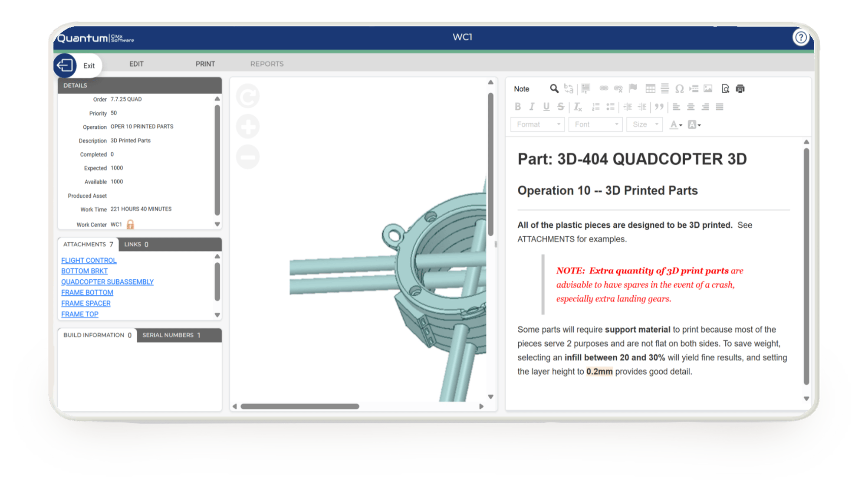
Task: Click the Preview document icon
Action: click(x=725, y=88)
